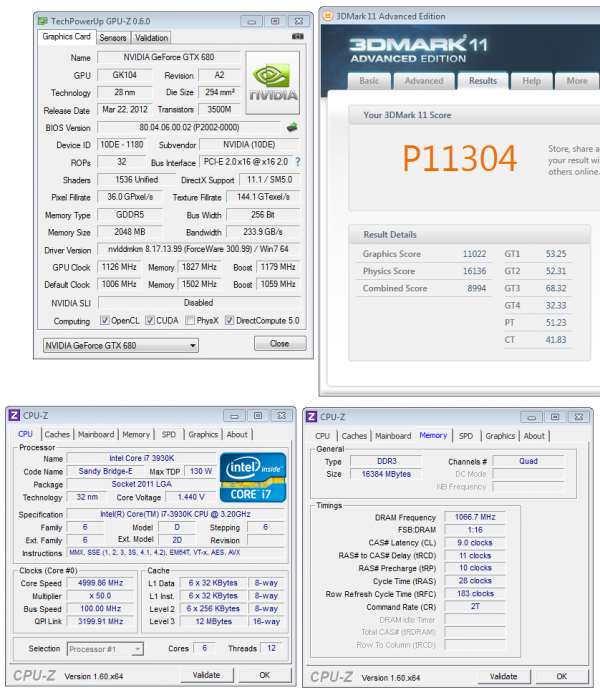Open the Caches tab in left CPU-Z

point(57,434)
